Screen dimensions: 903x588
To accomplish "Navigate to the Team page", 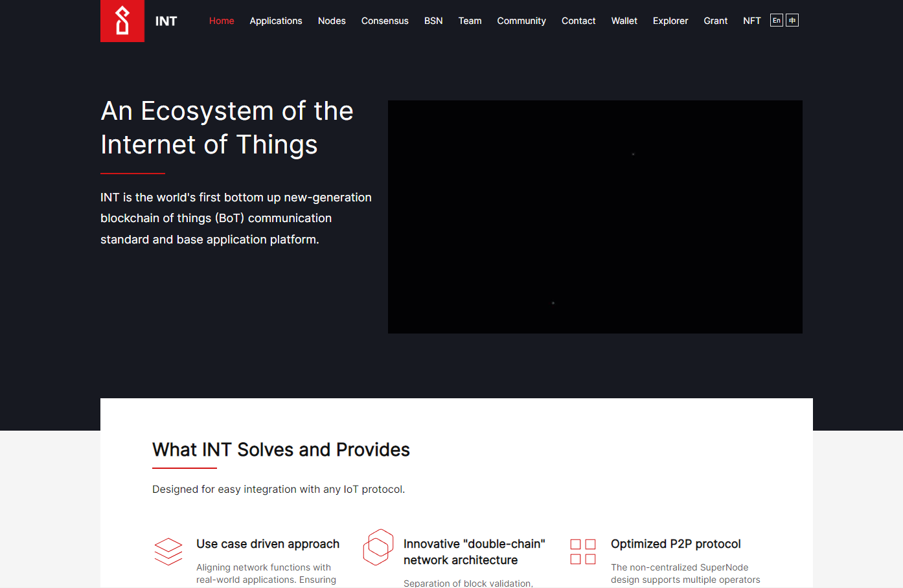I will click(470, 21).
